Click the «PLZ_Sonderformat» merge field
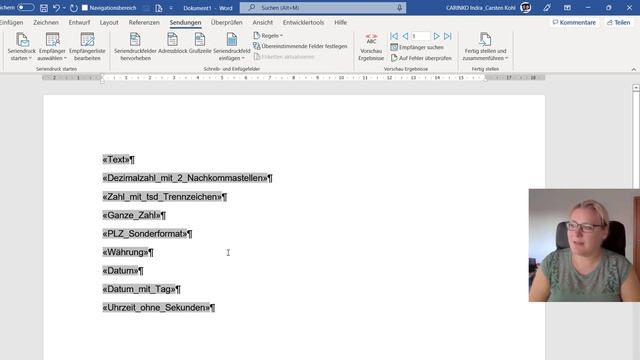Screen dimensions: 640x360 pyautogui.click(x=145, y=234)
